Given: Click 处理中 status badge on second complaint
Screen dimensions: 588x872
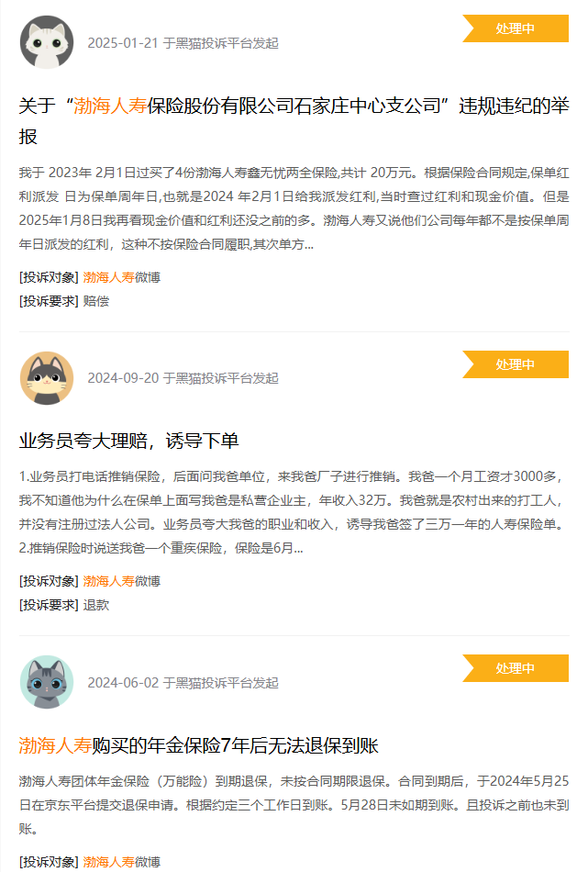Looking at the screenshot, I should (516, 364).
